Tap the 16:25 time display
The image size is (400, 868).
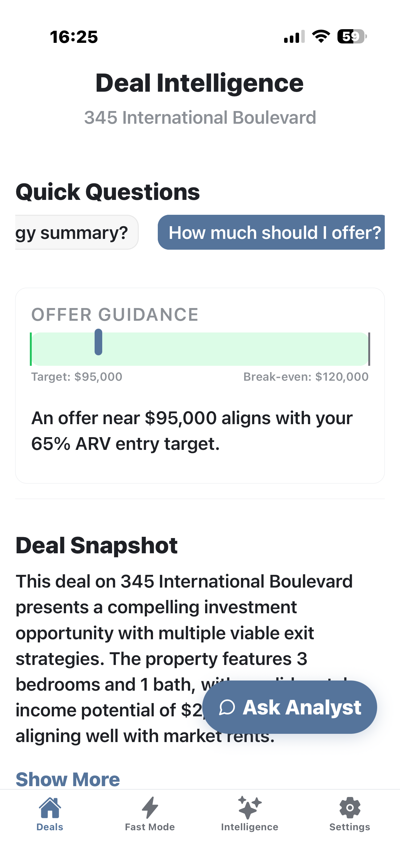(x=74, y=36)
